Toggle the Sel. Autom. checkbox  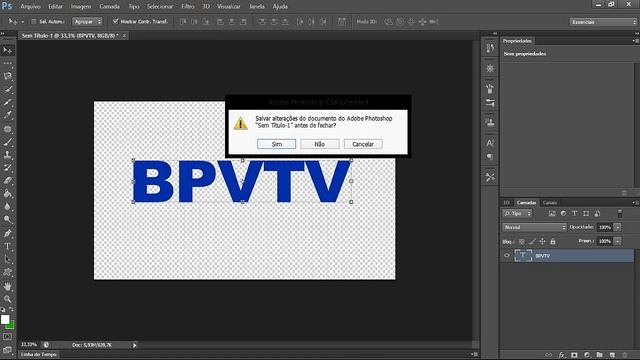34,21
